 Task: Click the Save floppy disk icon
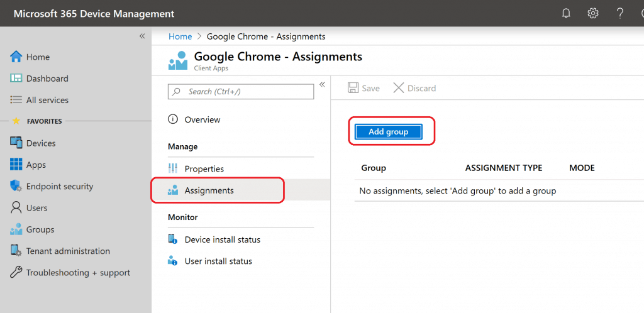[353, 88]
